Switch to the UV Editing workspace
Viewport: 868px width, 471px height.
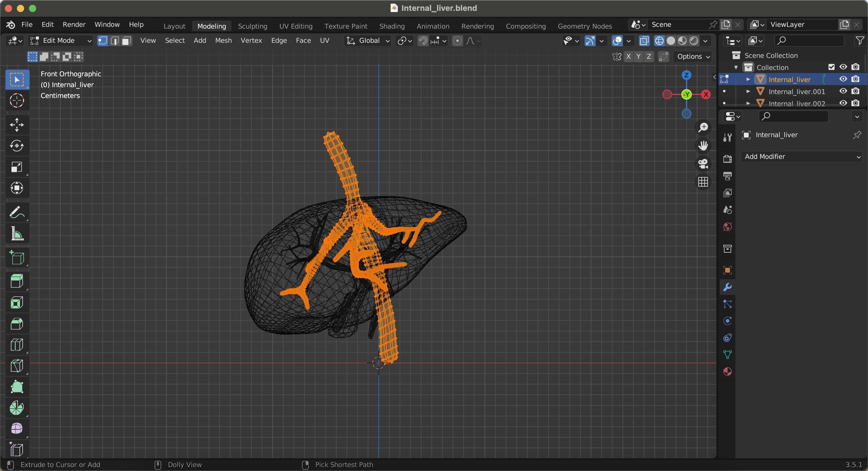click(x=295, y=26)
